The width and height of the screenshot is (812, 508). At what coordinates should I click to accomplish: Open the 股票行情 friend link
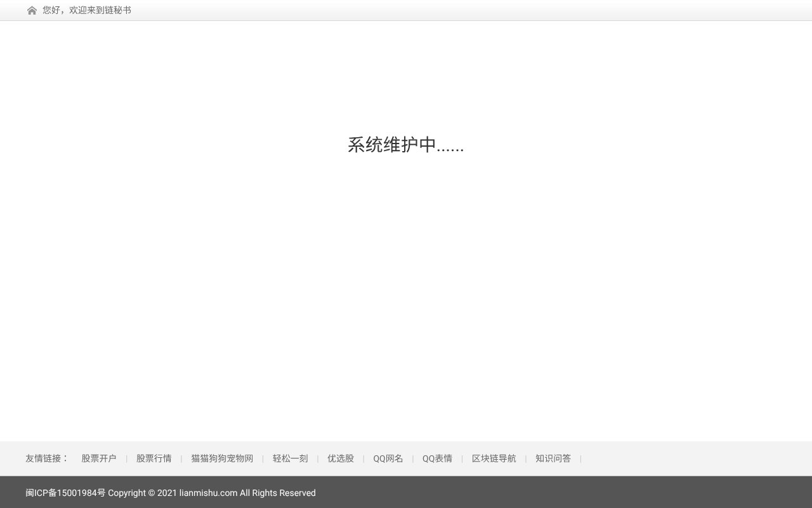point(154,458)
